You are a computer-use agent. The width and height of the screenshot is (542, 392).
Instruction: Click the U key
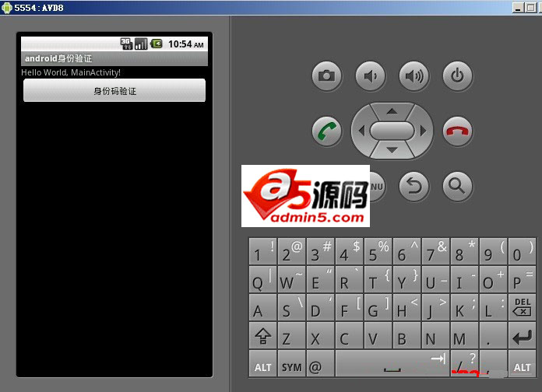(435, 279)
